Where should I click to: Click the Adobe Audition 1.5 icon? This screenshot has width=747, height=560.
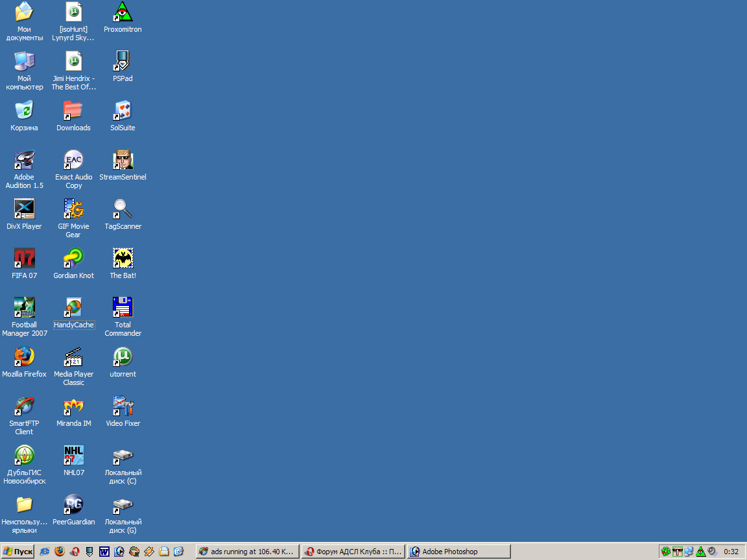click(x=24, y=159)
